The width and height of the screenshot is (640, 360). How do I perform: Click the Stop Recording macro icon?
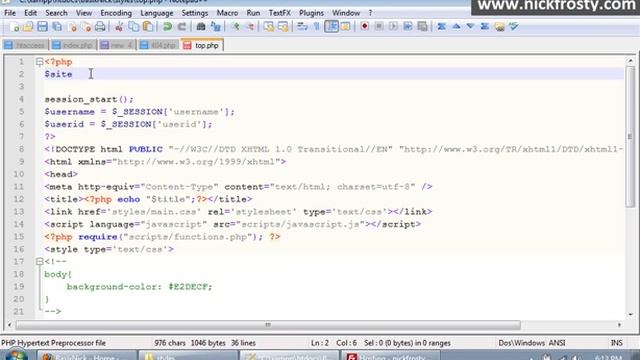coord(379,27)
